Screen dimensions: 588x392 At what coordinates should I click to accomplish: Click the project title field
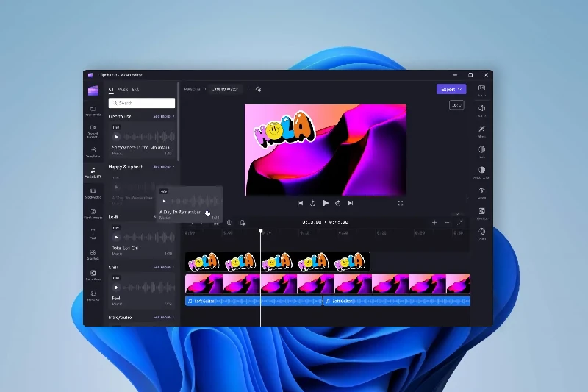[225, 89]
